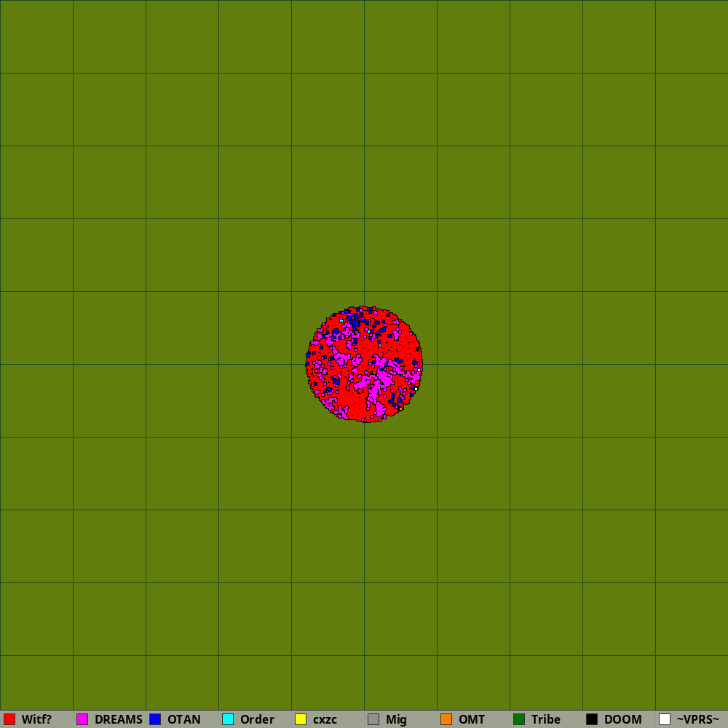The width and height of the screenshot is (728, 728).
Task: Click the white ~VPRS~ color square
Action: point(665,719)
